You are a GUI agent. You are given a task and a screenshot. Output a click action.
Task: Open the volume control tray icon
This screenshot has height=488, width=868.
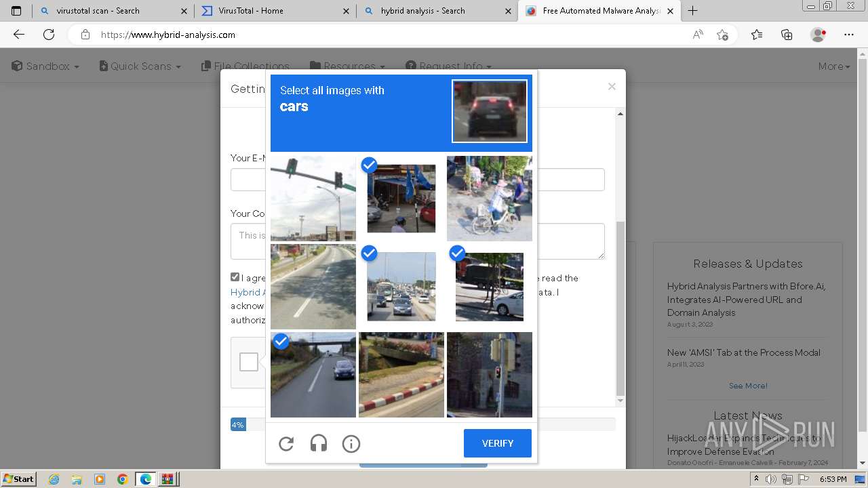[771, 479]
